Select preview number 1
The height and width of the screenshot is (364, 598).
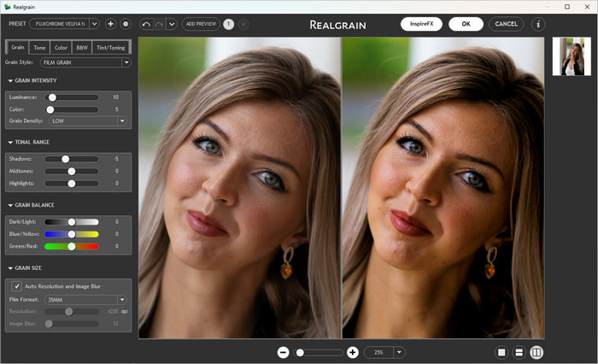229,24
